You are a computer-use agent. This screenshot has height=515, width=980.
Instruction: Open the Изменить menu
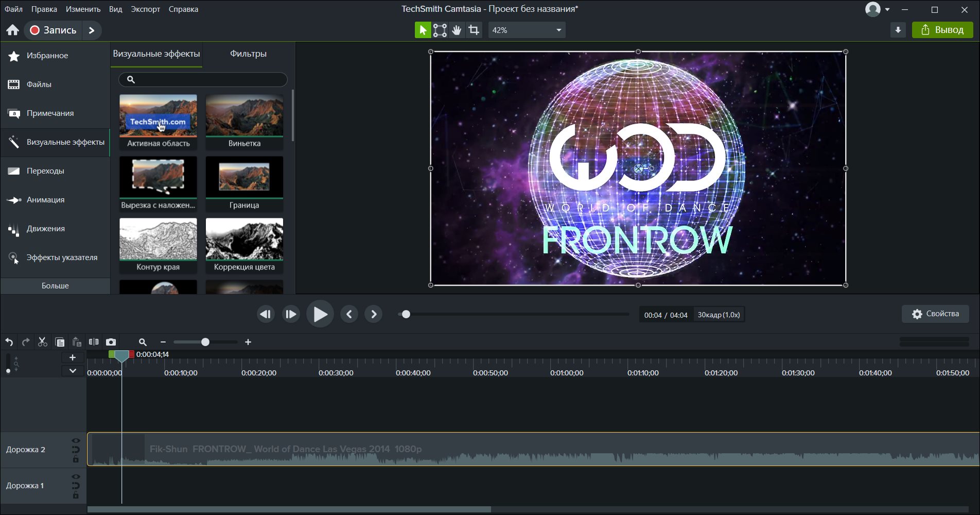click(83, 9)
